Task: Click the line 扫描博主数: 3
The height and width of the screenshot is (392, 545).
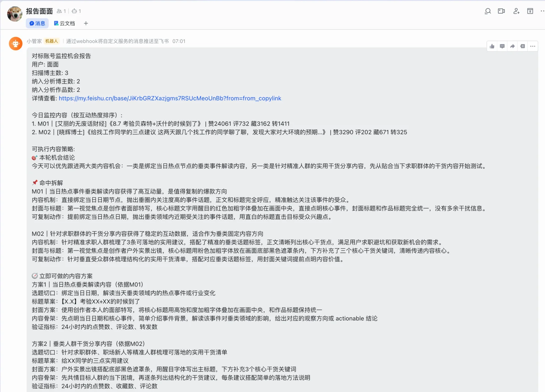Action: [x=50, y=73]
